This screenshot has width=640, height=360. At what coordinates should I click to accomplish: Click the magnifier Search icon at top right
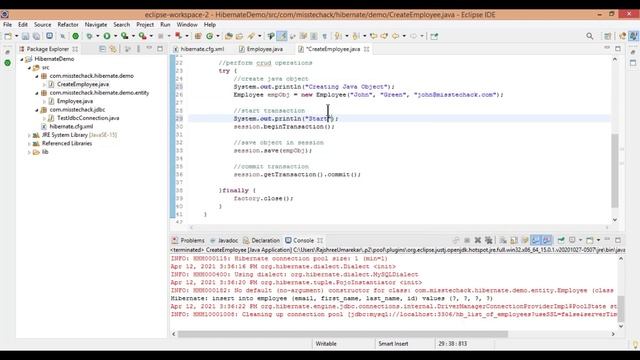[x=590, y=36]
